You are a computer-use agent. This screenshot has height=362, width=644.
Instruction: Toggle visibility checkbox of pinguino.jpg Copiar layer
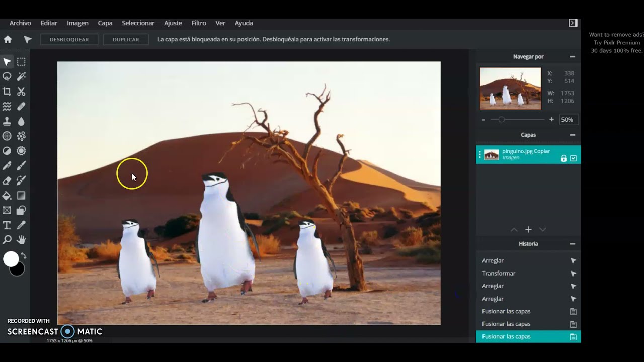click(573, 158)
